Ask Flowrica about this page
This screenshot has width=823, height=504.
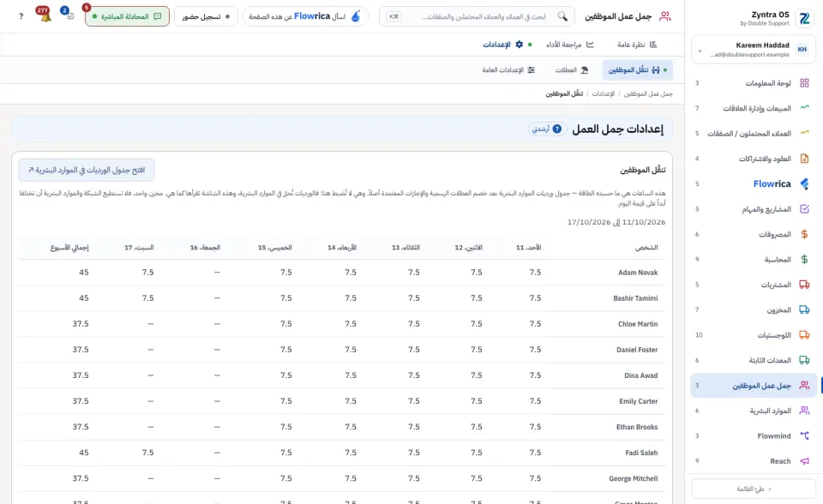[x=305, y=16]
